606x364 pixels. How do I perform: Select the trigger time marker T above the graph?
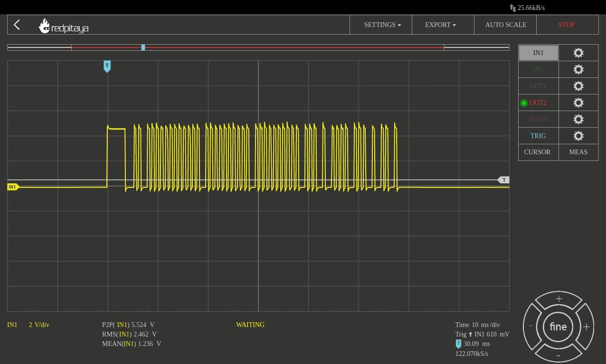[107, 66]
